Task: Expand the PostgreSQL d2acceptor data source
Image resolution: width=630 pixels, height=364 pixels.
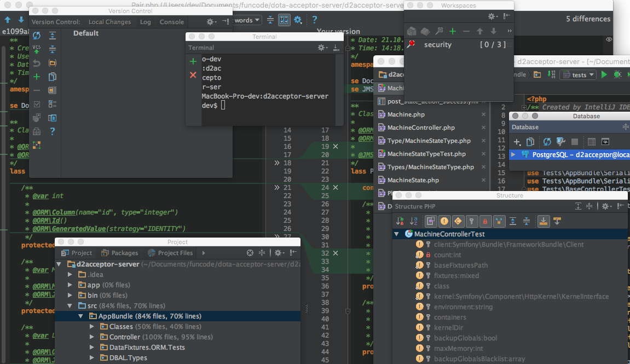Action: pyautogui.click(x=513, y=155)
